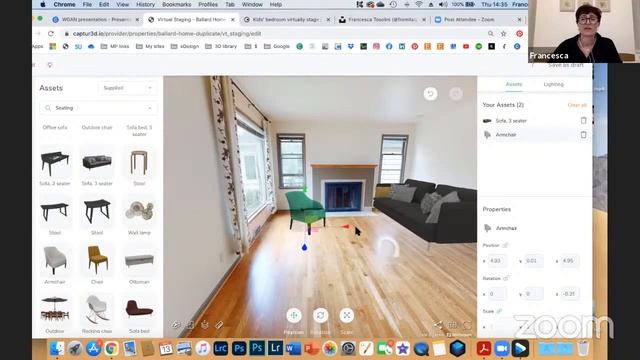
Task: Click the undo arrow in viewport
Action: (430, 94)
